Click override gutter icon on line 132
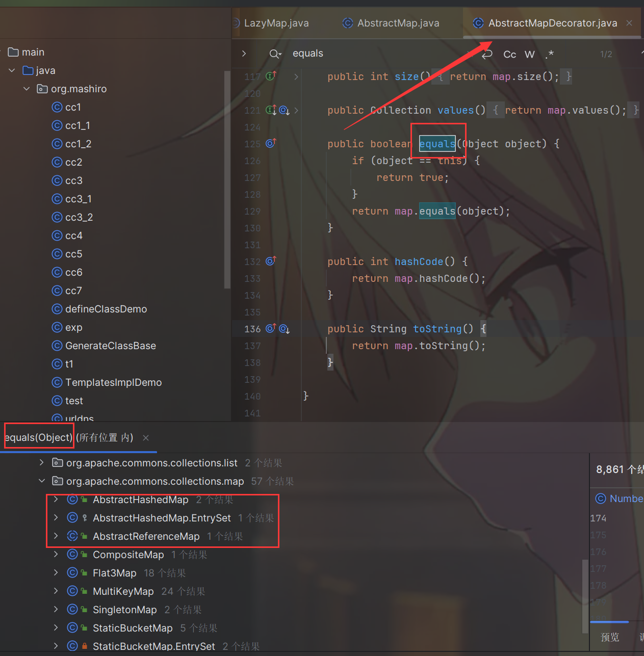 pyautogui.click(x=271, y=261)
